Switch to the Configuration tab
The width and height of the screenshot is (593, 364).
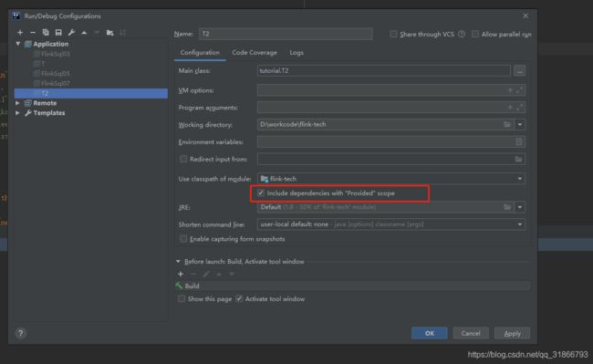coord(200,53)
